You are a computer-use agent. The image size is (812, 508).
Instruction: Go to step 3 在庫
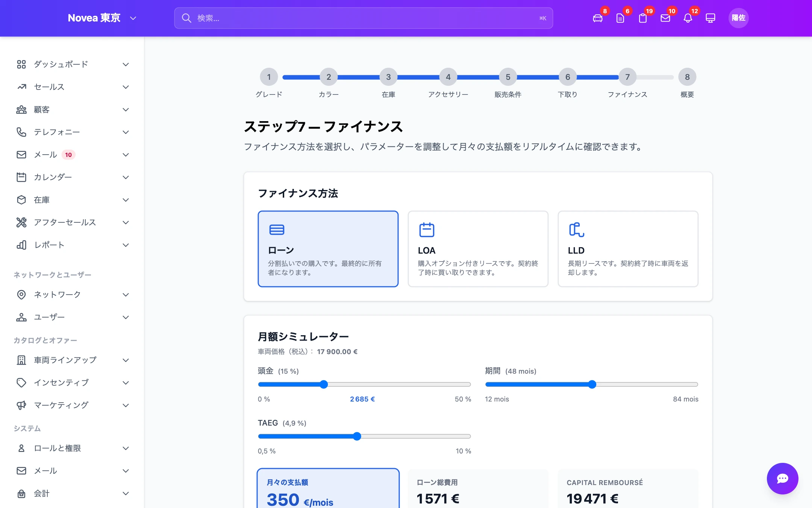tap(388, 77)
